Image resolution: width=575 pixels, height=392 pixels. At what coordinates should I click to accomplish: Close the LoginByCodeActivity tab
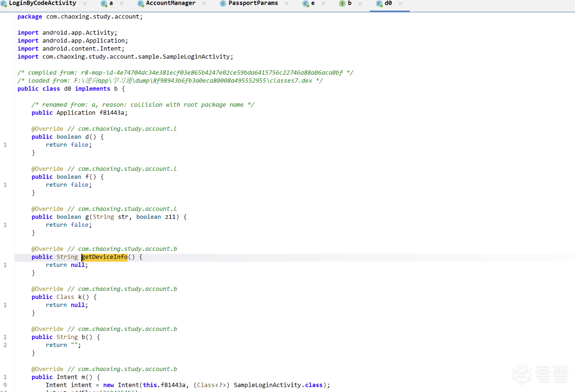85,4
